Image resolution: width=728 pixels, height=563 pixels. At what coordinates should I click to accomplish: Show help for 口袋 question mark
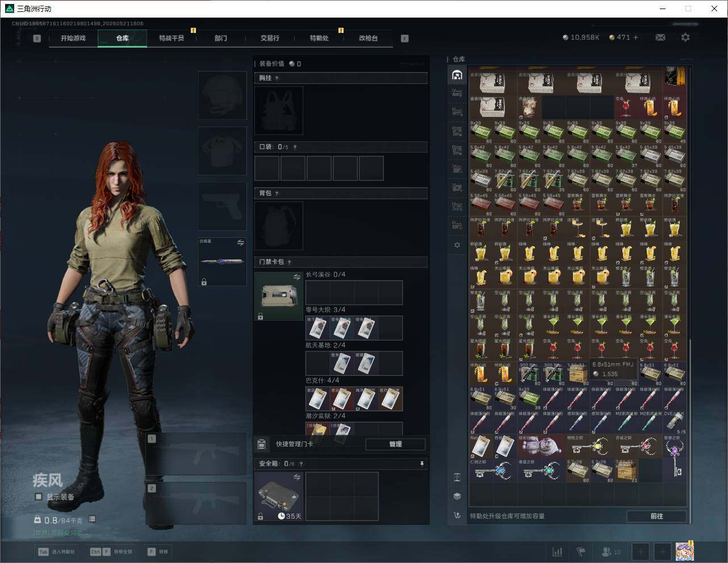click(x=295, y=147)
